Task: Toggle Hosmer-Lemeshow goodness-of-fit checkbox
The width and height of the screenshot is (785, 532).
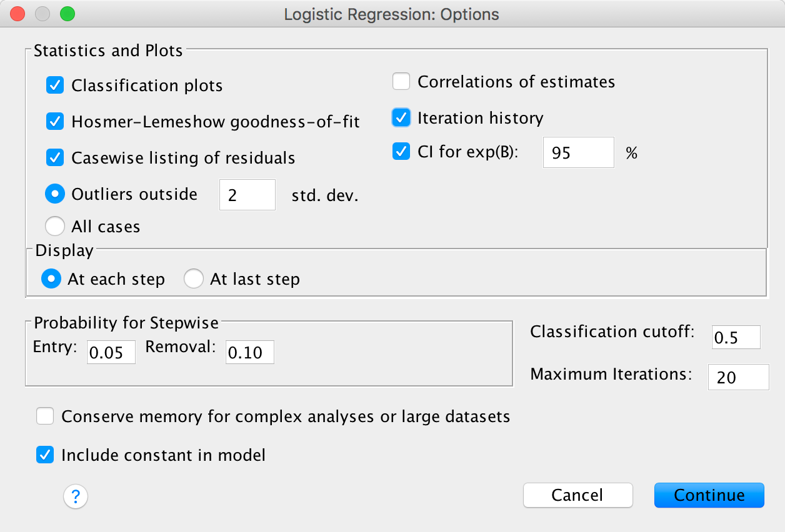Action: tap(56, 121)
